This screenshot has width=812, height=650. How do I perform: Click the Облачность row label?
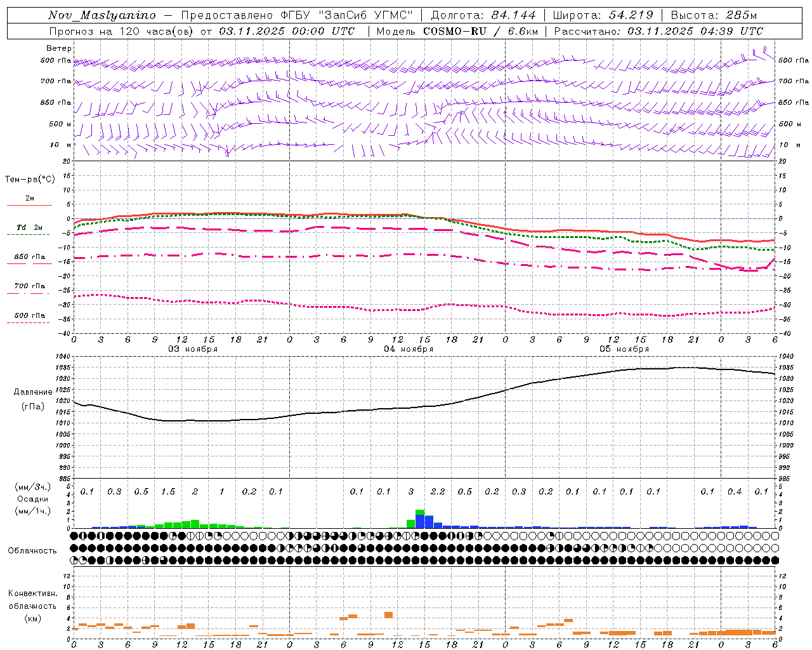click(32, 550)
